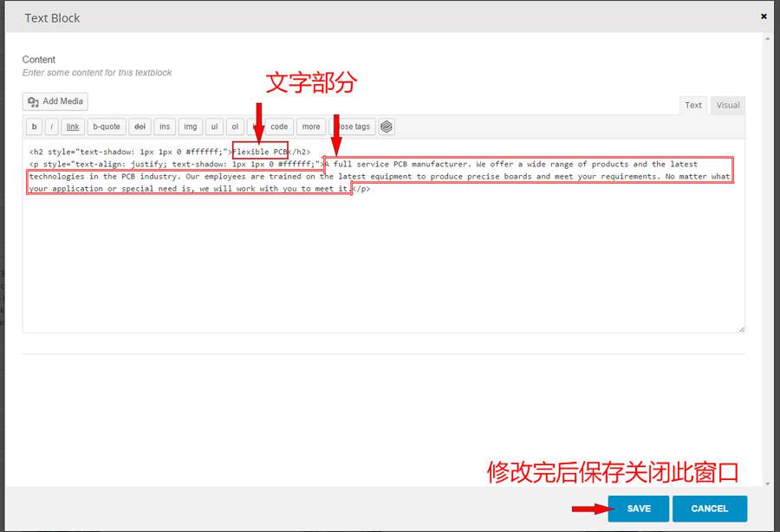Click inside the HTML content text area

pos(381,260)
